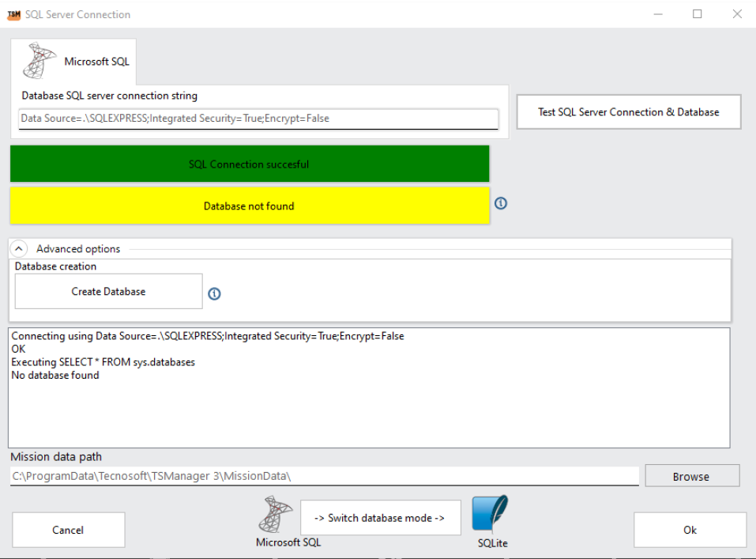
Task: Cancel the SQL Server Connection dialog
Action: [x=68, y=530]
